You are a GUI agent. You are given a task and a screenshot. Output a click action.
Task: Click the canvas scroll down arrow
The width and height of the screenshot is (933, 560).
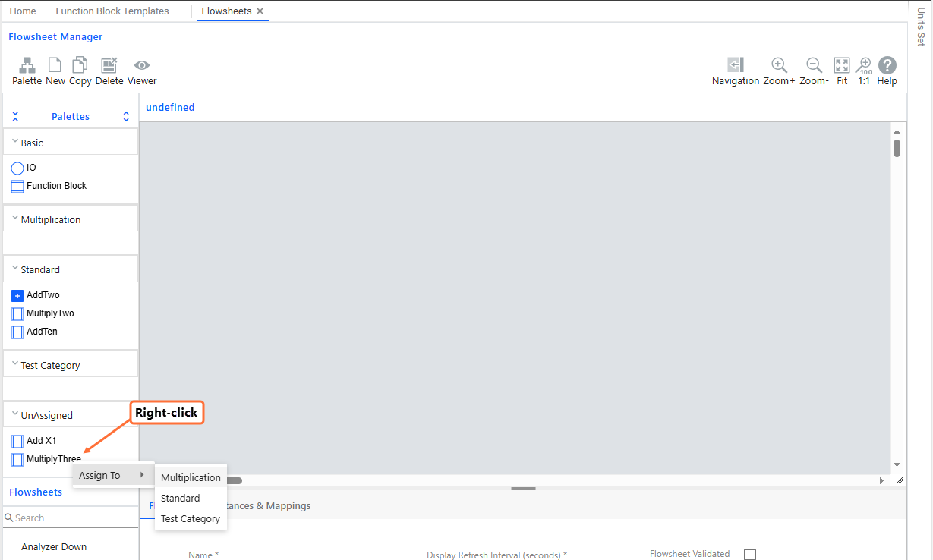[897, 464]
